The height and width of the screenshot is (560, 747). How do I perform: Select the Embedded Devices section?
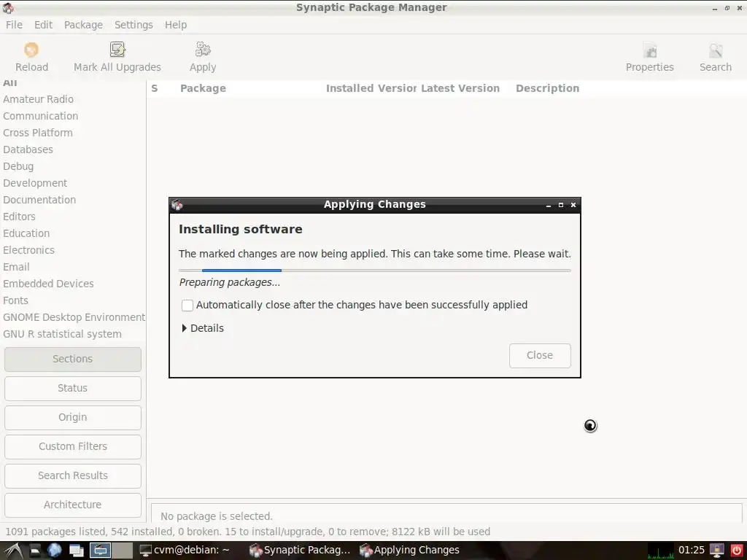click(48, 284)
